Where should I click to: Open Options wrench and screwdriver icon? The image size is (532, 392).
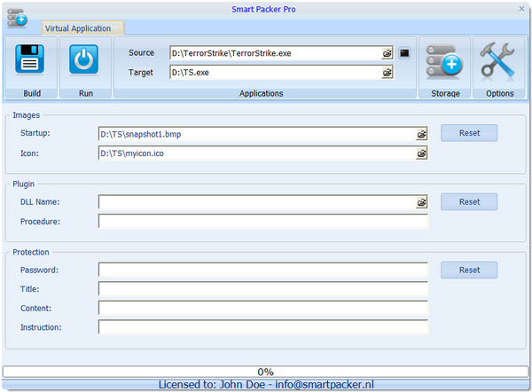pos(498,62)
